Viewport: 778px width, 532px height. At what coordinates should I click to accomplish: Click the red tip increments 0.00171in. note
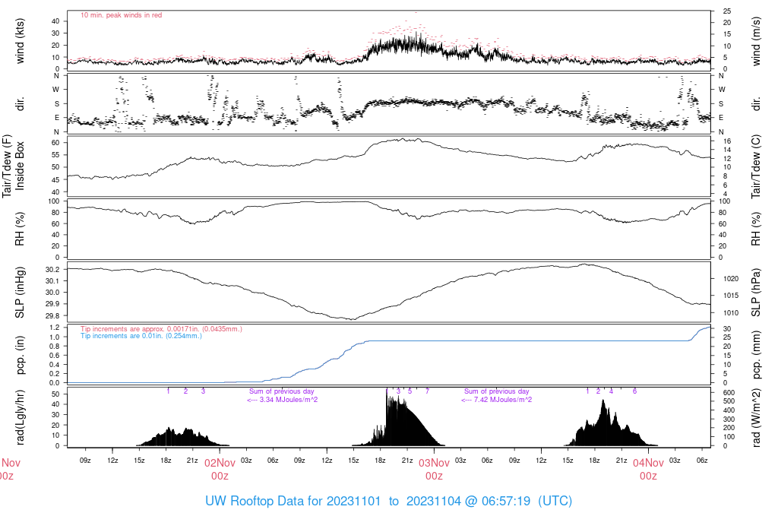click(161, 328)
